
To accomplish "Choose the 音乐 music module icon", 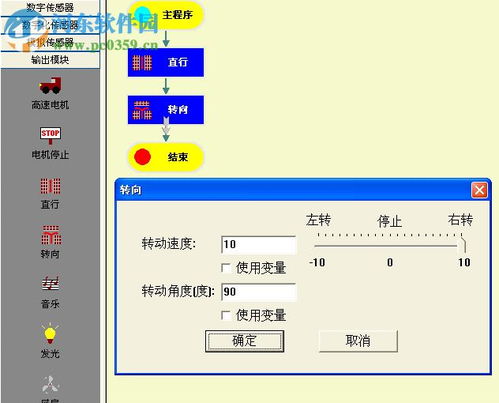I will (x=50, y=283).
